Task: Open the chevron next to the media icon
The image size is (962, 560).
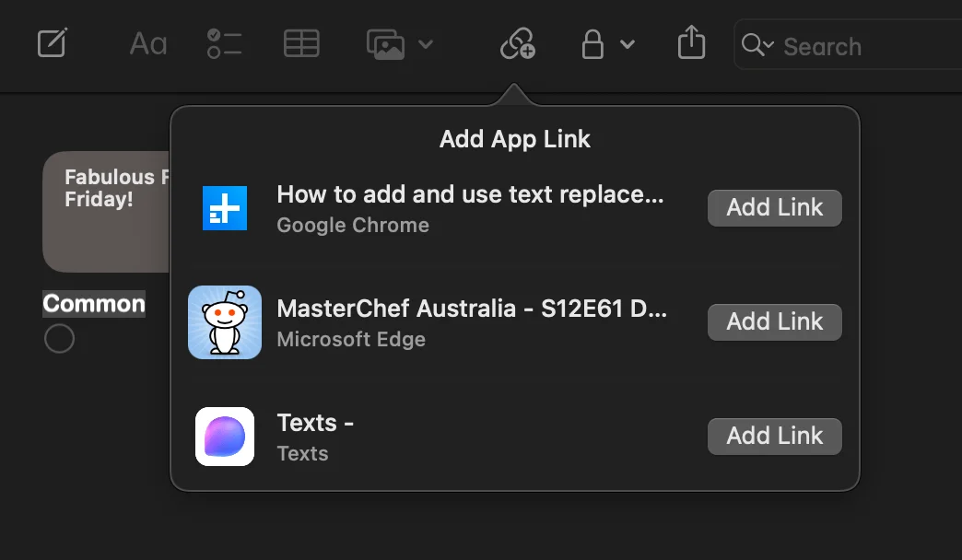Action: (x=426, y=43)
